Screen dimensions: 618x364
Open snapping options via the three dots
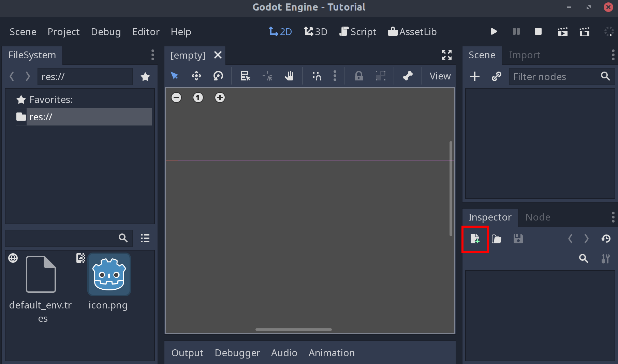tap(335, 76)
